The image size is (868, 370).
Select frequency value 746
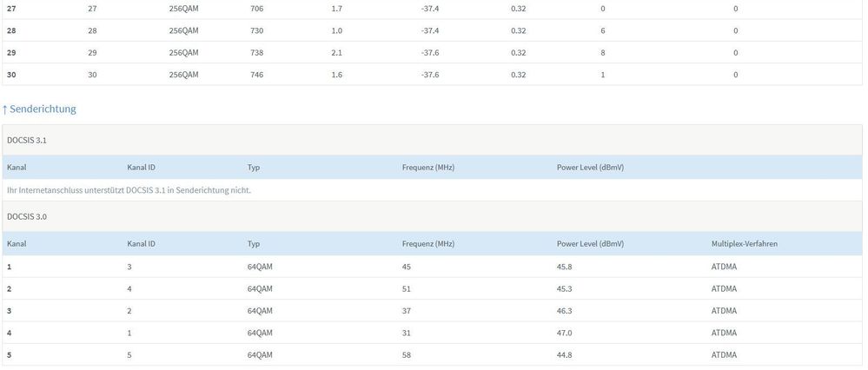[257, 75]
